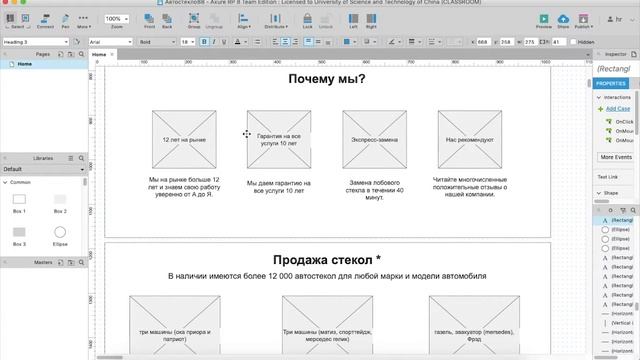Collapse the Shape section

pos(599,193)
